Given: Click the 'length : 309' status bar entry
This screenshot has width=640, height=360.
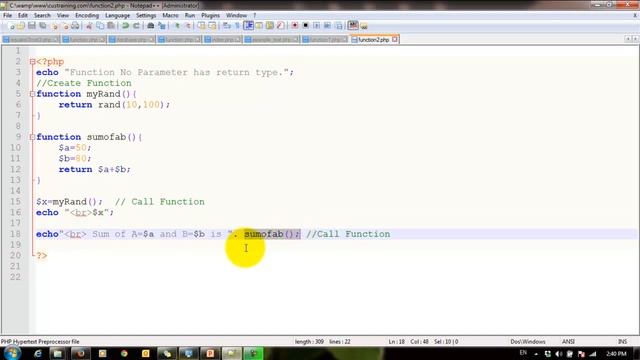Looking at the screenshot, I should point(309,342).
